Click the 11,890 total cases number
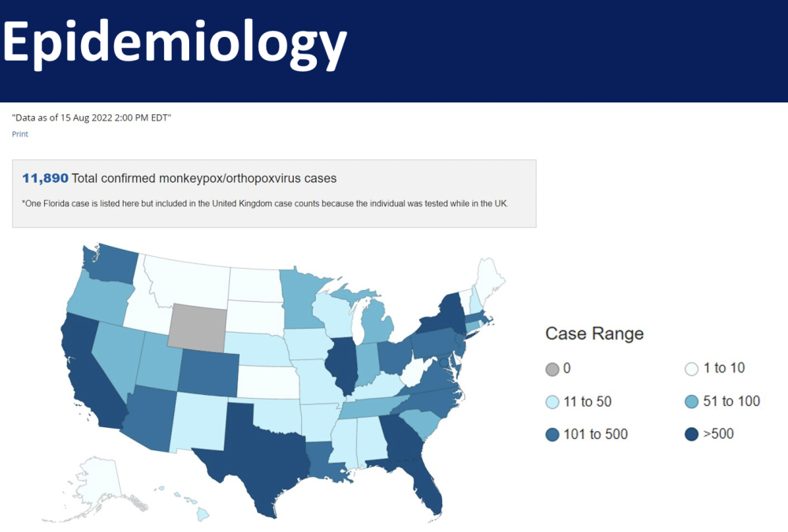The height and width of the screenshot is (532, 788). (x=45, y=178)
